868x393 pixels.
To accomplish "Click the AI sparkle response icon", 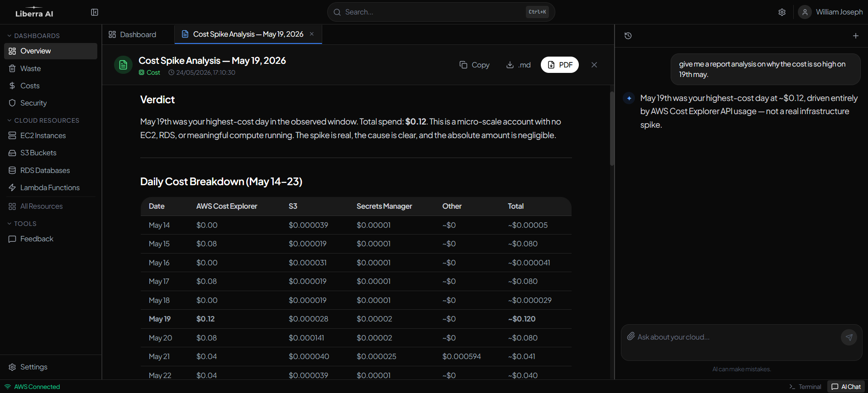I will pos(629,98).
